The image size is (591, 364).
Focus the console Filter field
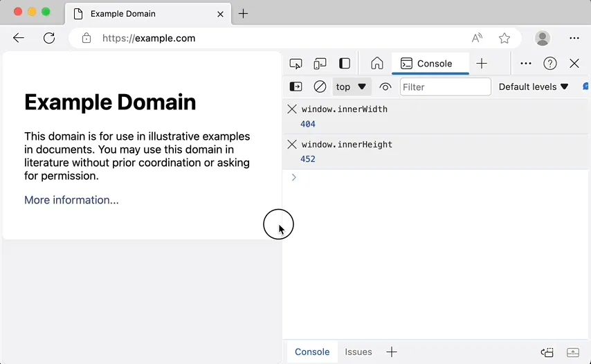pyautogui.click(x=445, y=87)
